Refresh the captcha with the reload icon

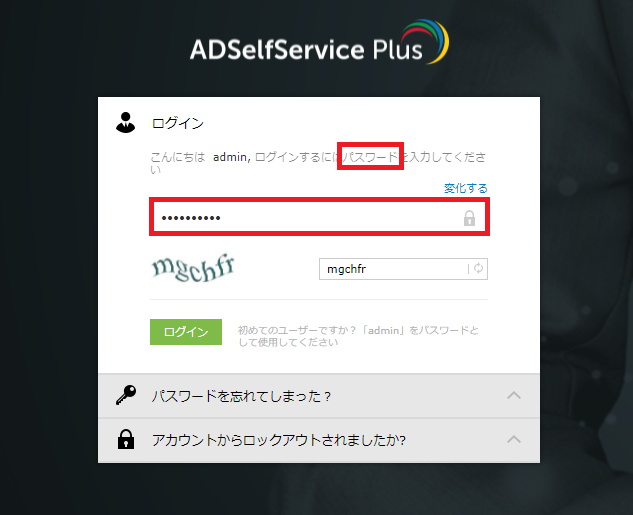(478, 268)
